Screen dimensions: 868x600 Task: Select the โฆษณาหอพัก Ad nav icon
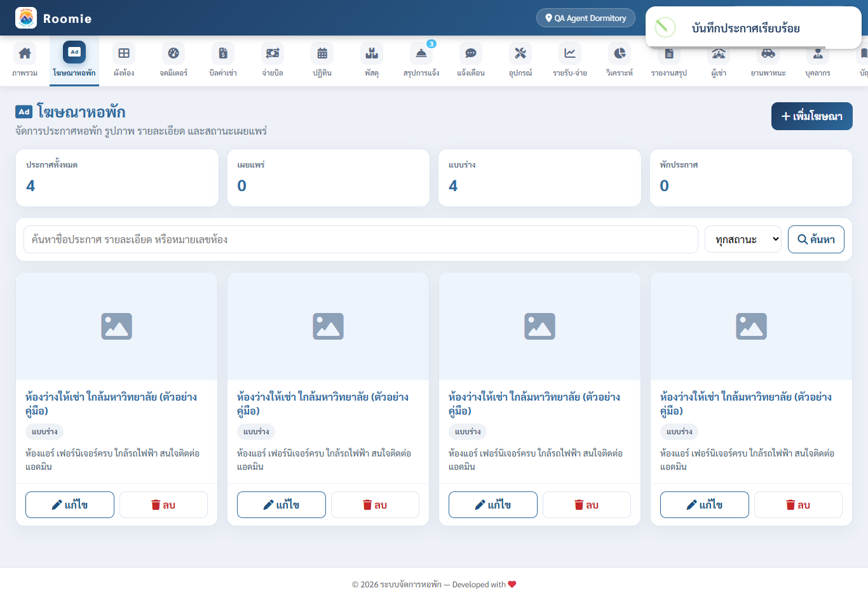(74, 52)
